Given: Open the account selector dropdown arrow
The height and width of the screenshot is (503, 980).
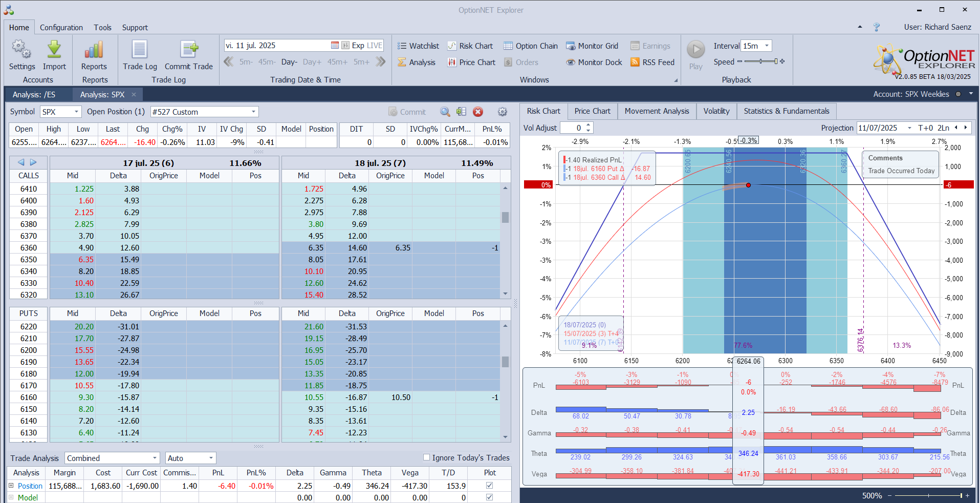Looking at the screenshot, I should pos(971,94).
